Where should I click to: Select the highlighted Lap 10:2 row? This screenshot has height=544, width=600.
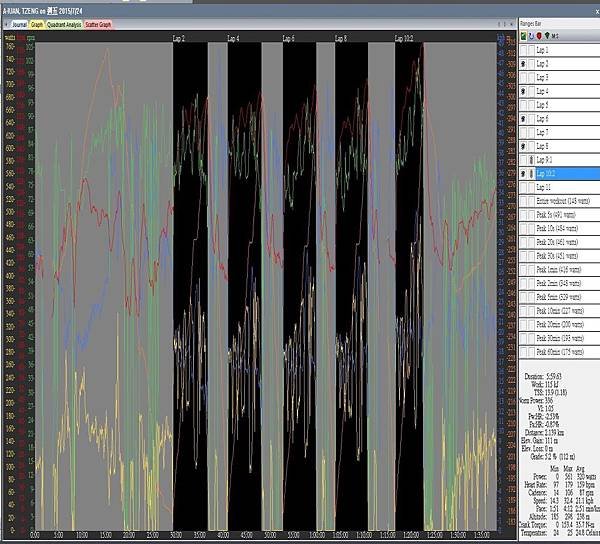coord(559,174)
